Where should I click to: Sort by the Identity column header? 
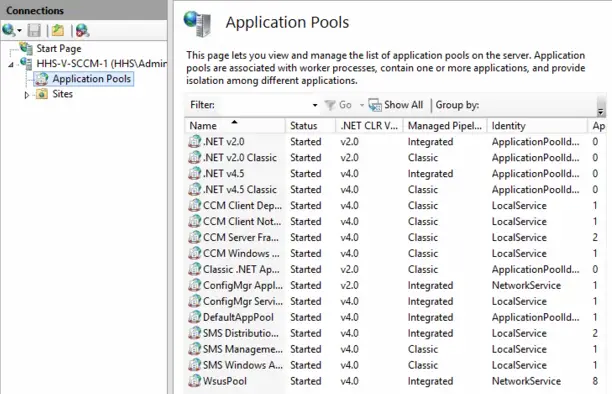tap(537, 126)
